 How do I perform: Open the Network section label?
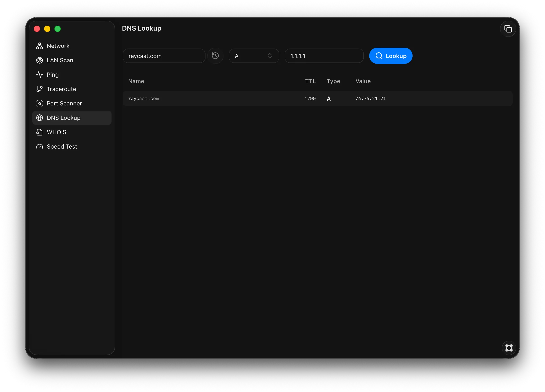[x=58, y=46]
